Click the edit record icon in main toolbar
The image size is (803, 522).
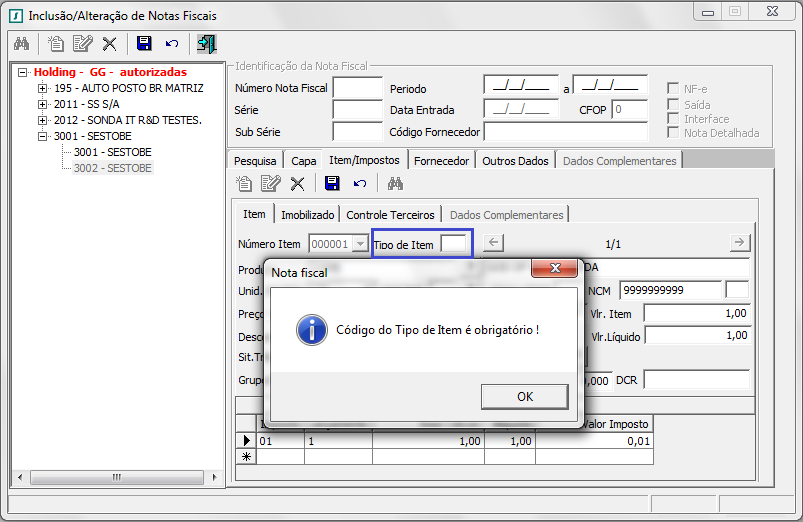(82, 44)
